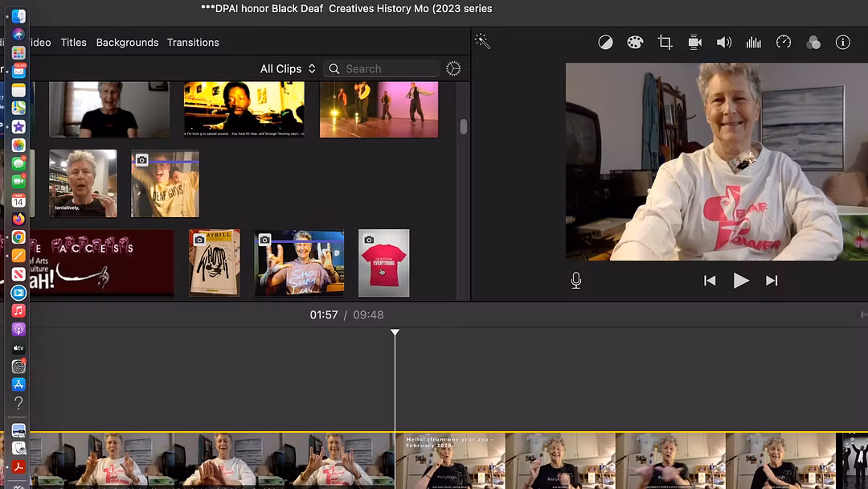The image size is (868, 489).
Task: Click the magic wand auto-enhance icon
Action: [x=482, y=42]
